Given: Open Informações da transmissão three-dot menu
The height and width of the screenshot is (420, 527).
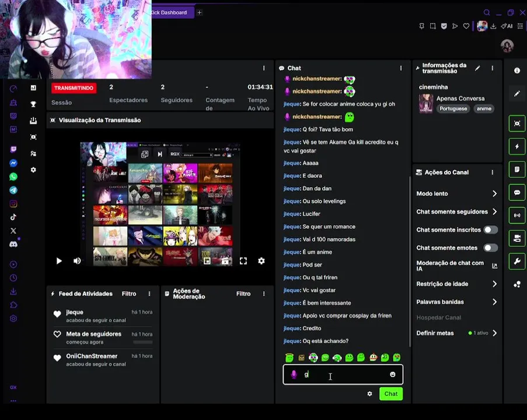Looking at the screenshot, I should coord(493,68).
